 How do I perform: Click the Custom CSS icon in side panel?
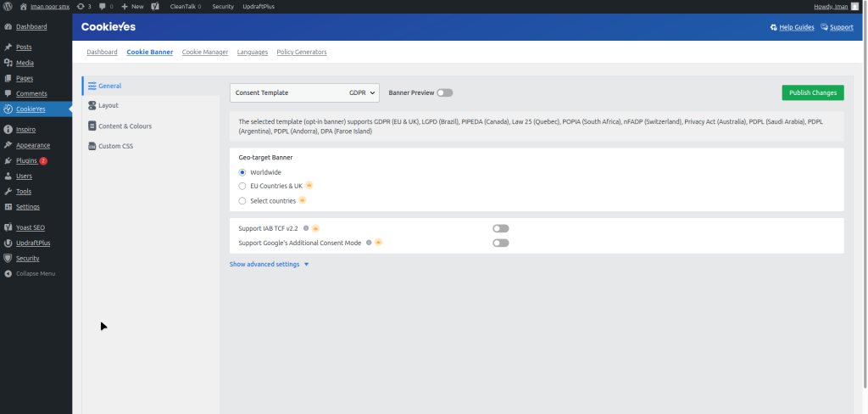(x=92, y=147)
